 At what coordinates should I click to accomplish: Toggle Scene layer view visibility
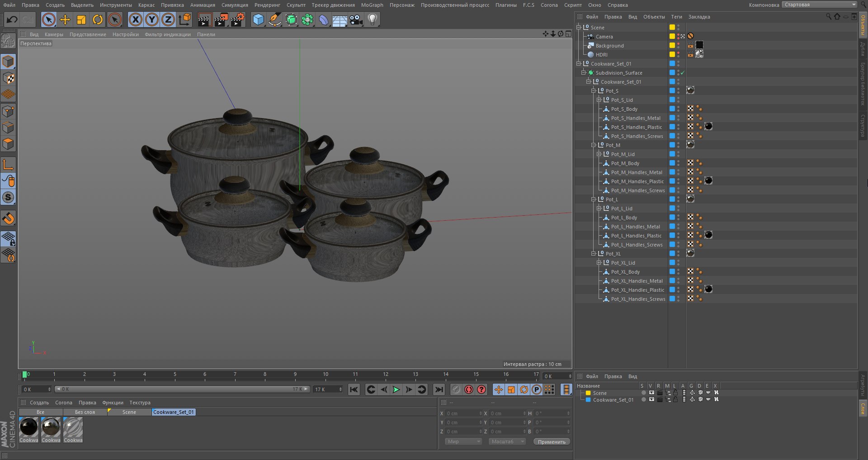coord(651,393)
